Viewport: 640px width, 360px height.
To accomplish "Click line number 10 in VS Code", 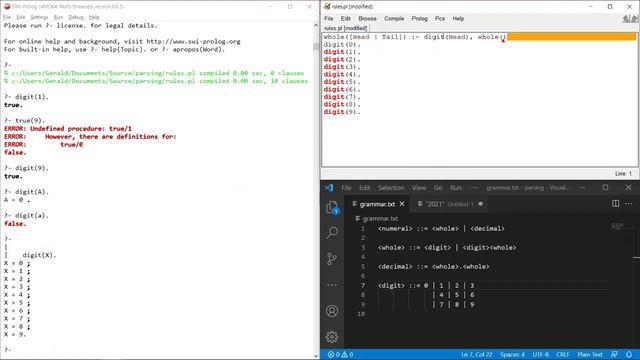I will pyautogui.click(x=361, y=314).
